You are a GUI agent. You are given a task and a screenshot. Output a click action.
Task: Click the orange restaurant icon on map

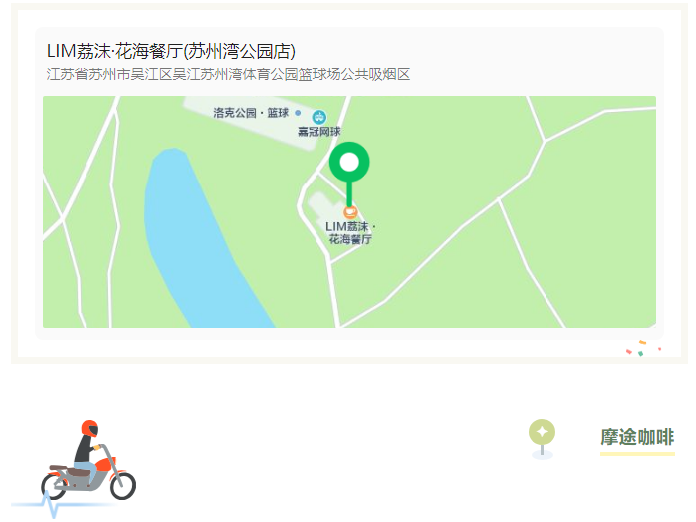tap(350, 212)
